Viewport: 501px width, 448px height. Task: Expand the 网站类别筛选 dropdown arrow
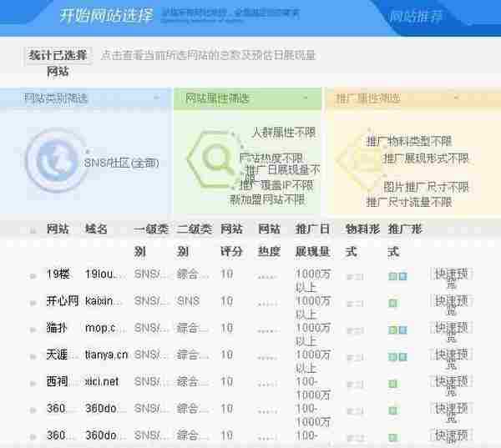(x=157, y=98)
